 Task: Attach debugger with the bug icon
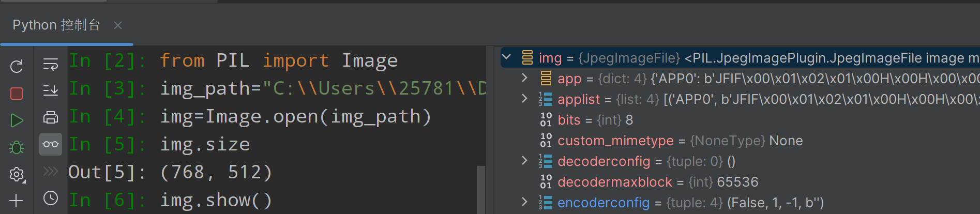17,147
